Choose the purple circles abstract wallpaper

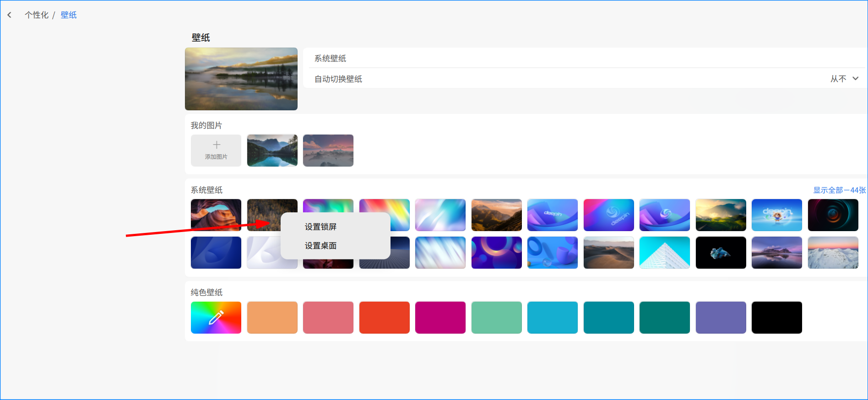(497, 253)
